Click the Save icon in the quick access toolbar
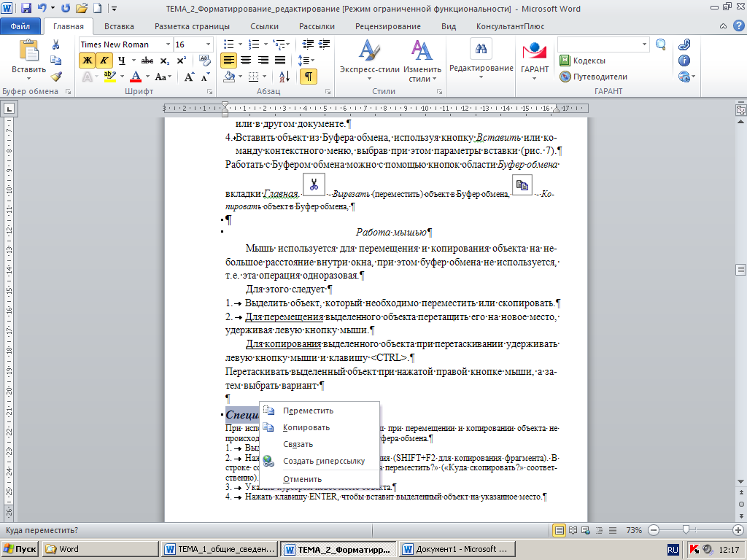 [x=26, y=8]
